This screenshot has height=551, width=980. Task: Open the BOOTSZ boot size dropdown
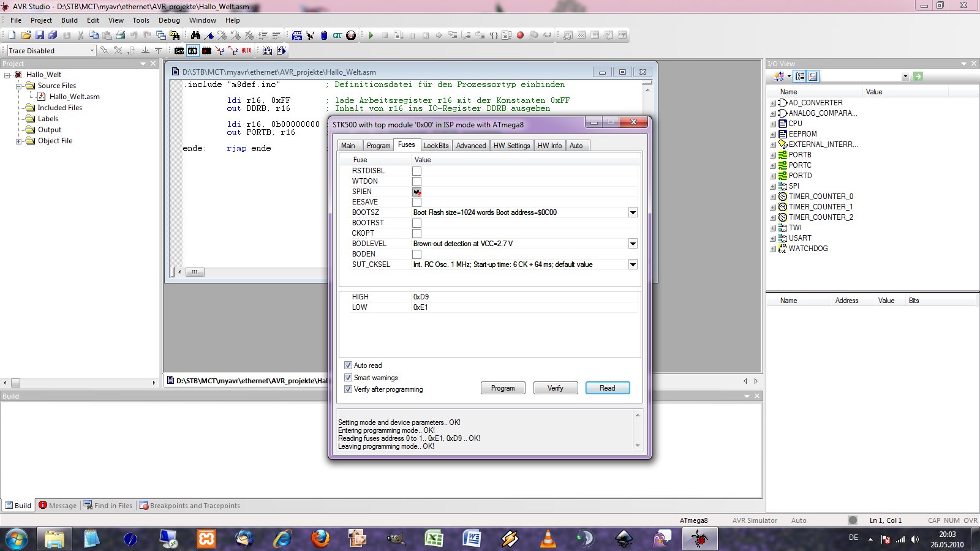pos(633,212)
